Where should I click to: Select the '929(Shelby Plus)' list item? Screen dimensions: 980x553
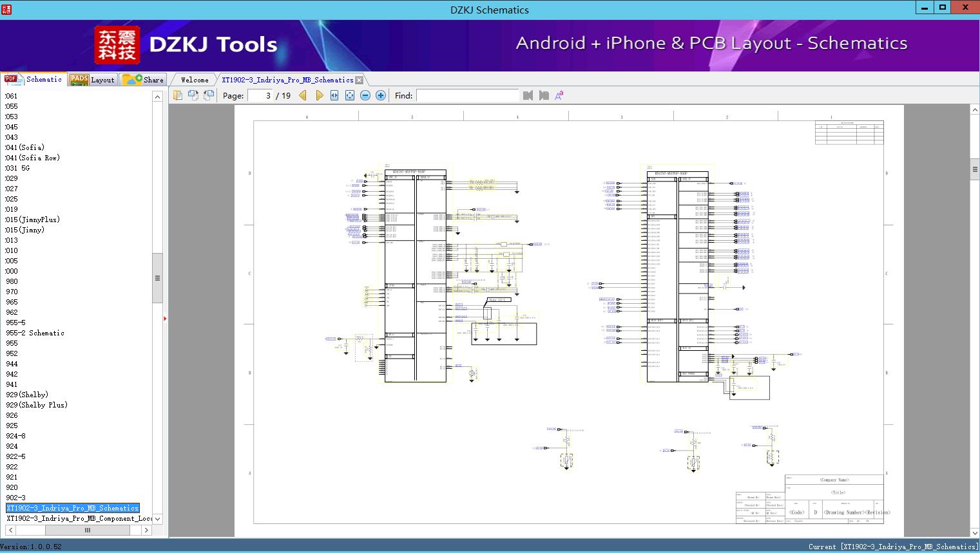pyautogui.click(x=36, y=405)
